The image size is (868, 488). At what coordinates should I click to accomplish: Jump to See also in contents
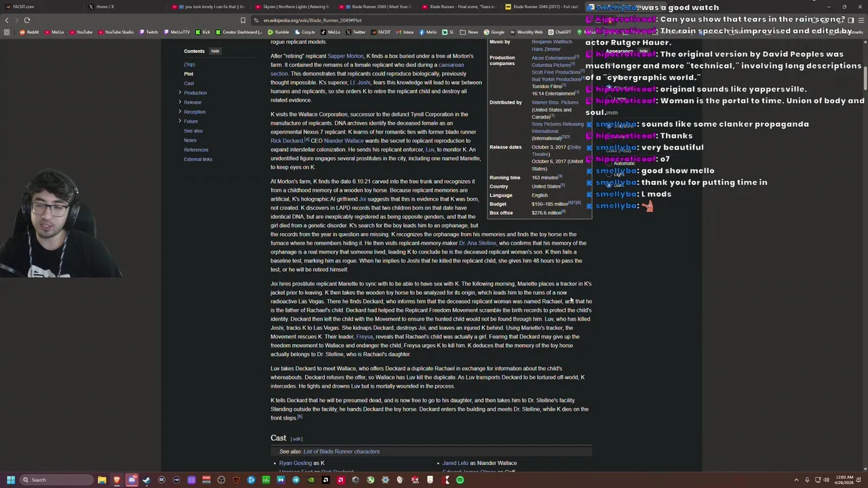(193, 131)
